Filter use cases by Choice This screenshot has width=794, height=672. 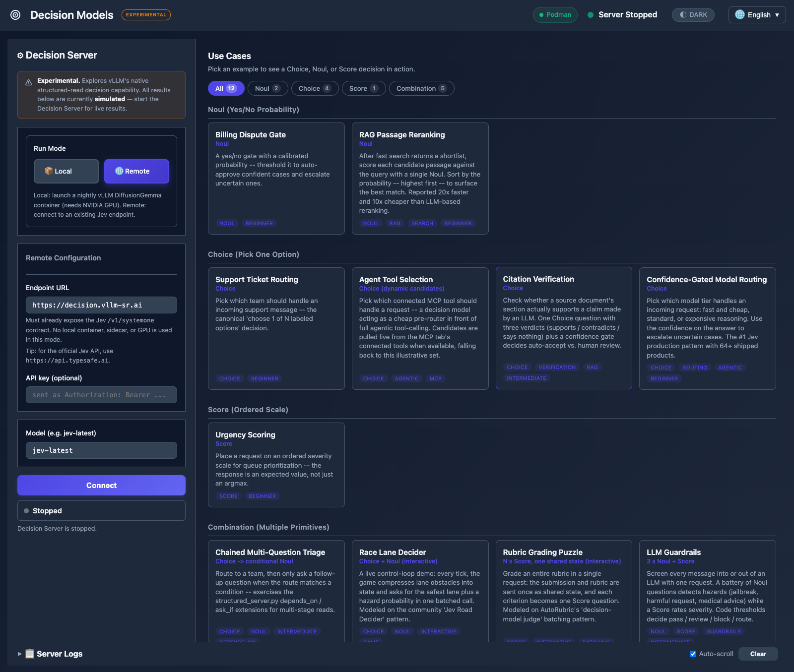pos(315,88)
